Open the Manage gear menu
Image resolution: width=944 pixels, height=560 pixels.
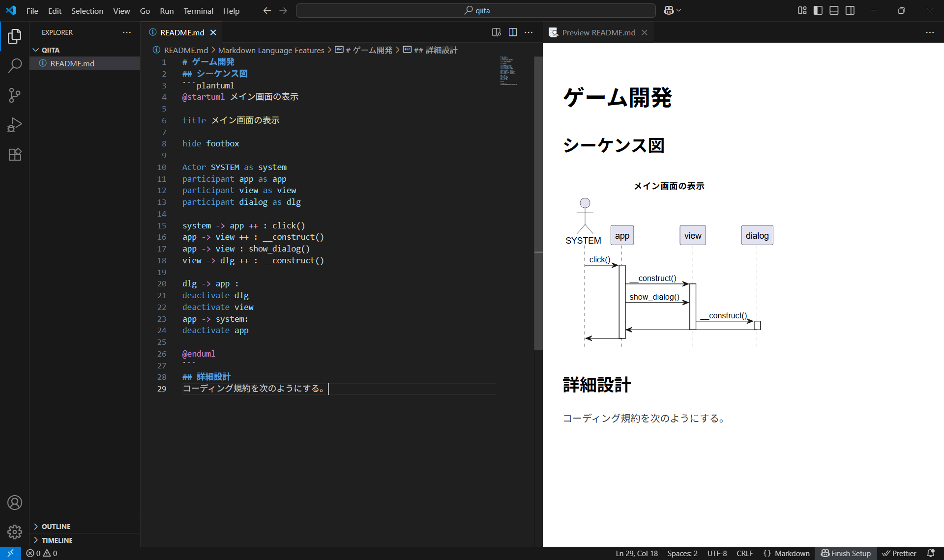pos(15,532)
